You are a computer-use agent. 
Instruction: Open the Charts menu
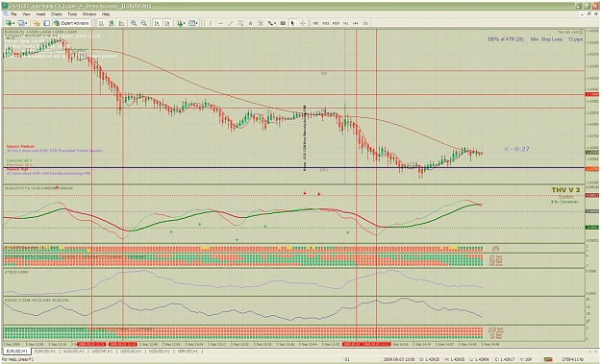click(56, 14)
